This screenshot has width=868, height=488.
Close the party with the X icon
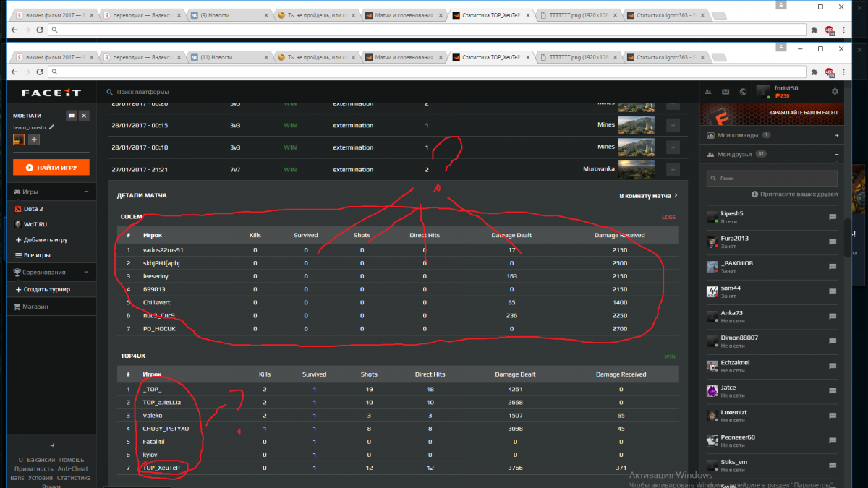click(x=84, y=116)
